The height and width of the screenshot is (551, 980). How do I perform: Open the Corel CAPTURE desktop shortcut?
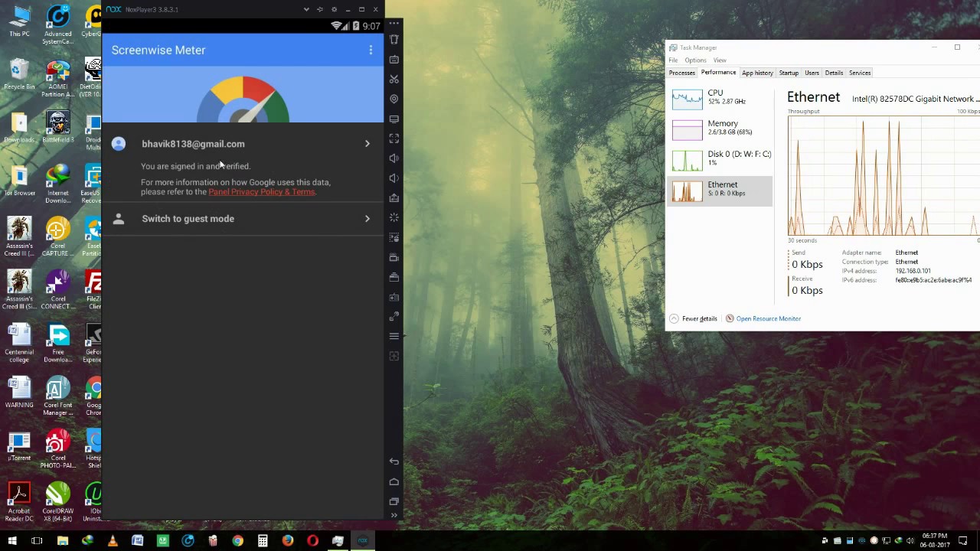click(x=57, y=236)
